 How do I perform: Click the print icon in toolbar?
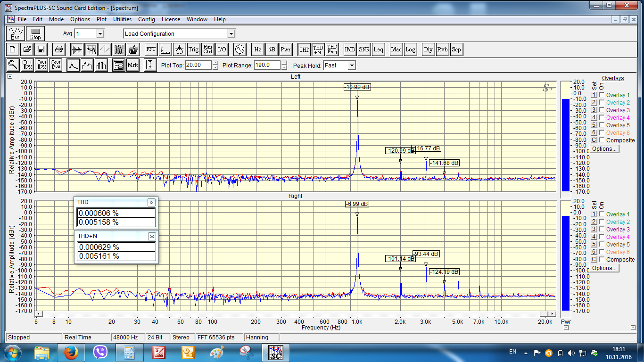58,49
